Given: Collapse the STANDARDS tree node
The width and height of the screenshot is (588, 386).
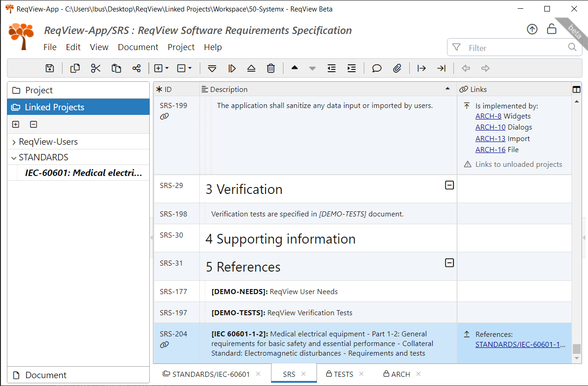Looking at the screenshot, I should [x=13, y=157].
